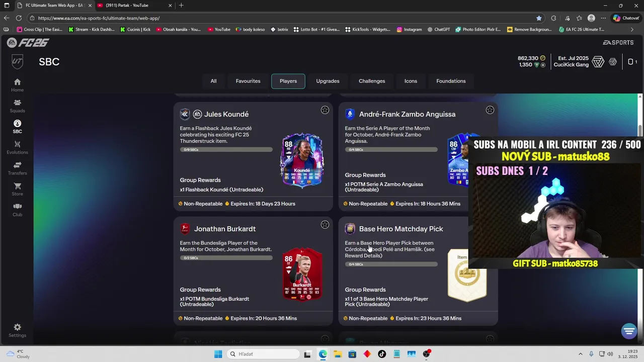Screen dimensions: 644x362
Task: Open browser Settings and more menu
Action: coord(603,18)
